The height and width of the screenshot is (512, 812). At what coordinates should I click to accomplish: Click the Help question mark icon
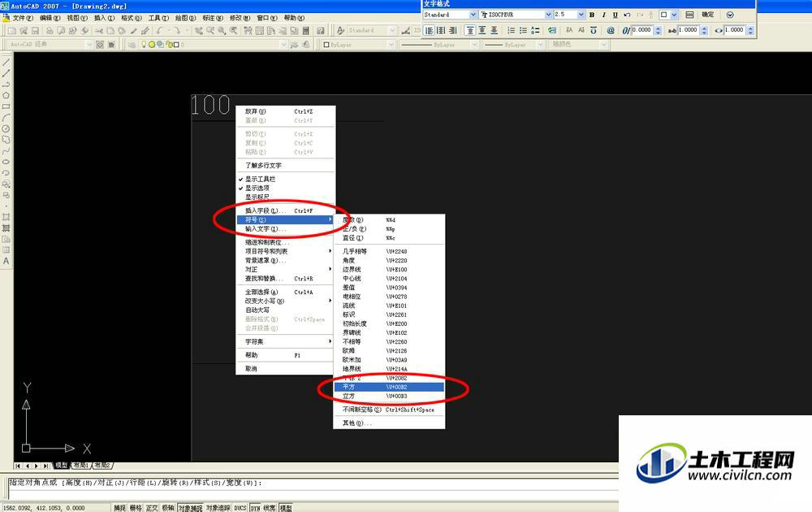point(321,31)
